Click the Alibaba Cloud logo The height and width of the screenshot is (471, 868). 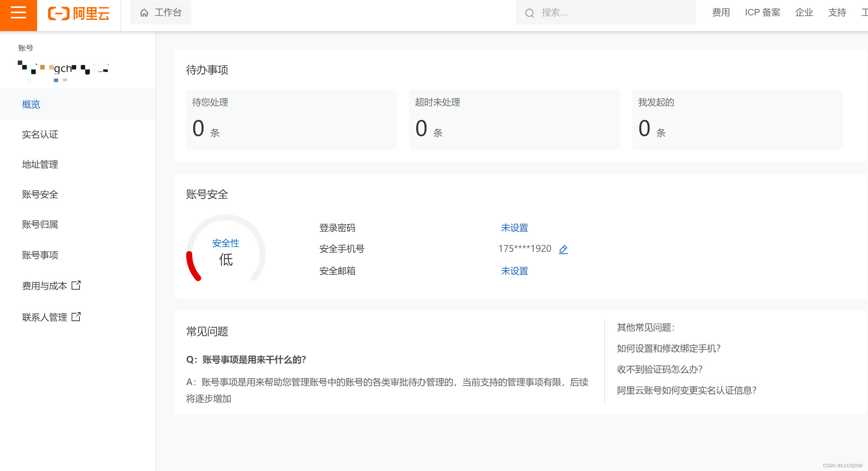[79, 13]
